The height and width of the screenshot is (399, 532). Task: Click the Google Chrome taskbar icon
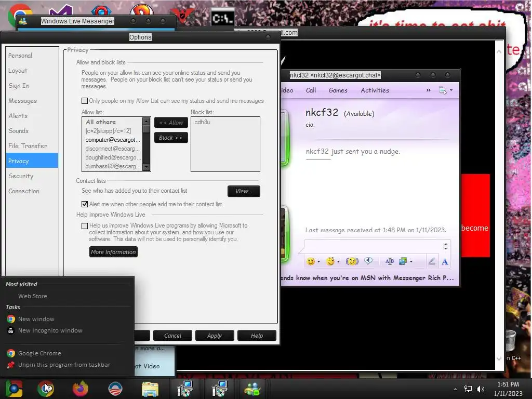(x=46, y=389)
